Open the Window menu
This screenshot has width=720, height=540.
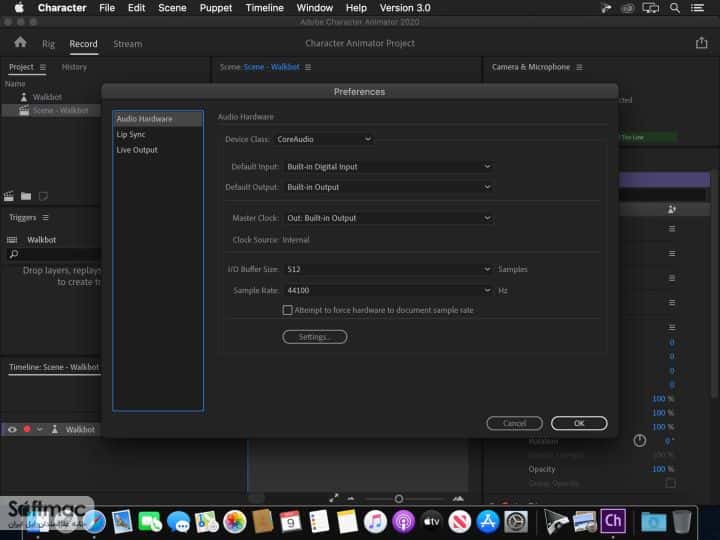tap(315, 8)
